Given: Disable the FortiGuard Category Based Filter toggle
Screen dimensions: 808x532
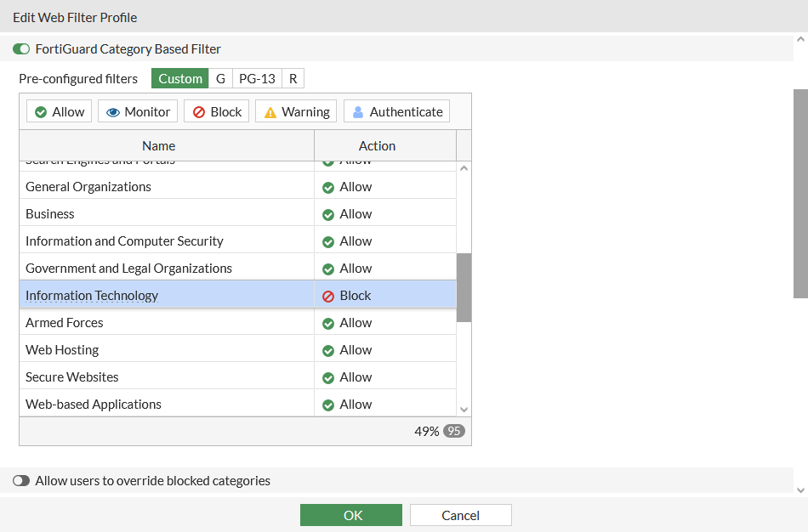Looking at the screenshot, I should coord(20,48).
